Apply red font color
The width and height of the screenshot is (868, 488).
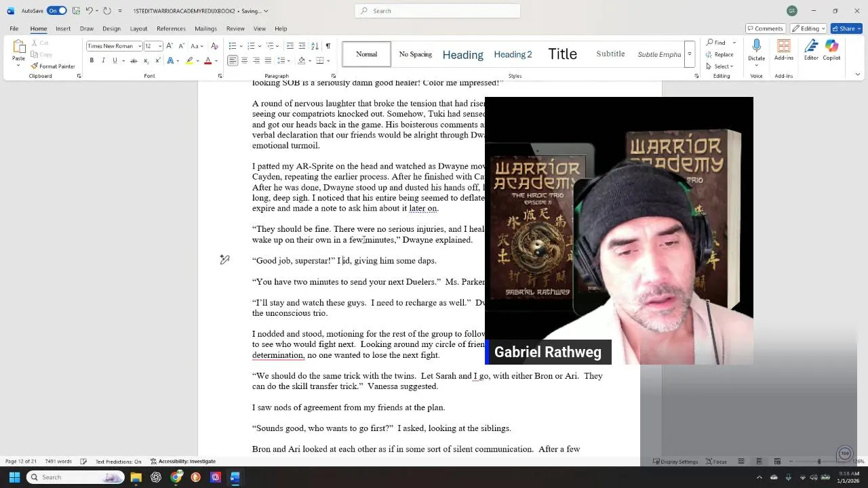[208, 61]
